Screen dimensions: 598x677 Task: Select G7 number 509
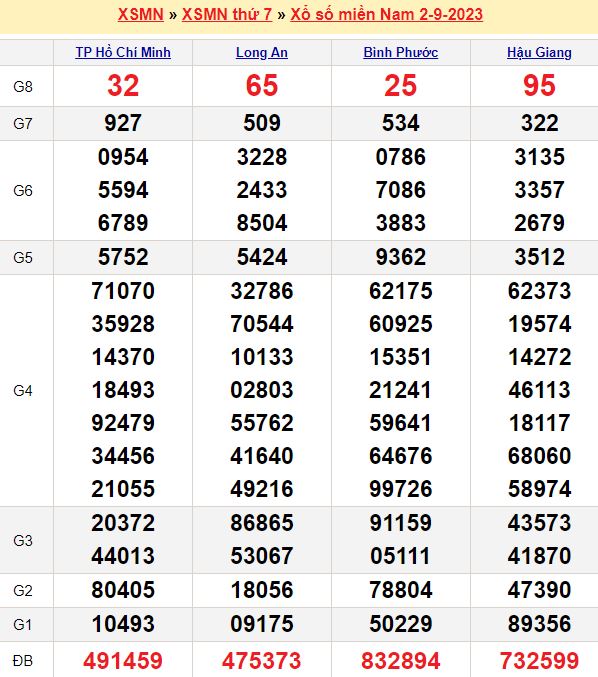[x=262, y=123]
